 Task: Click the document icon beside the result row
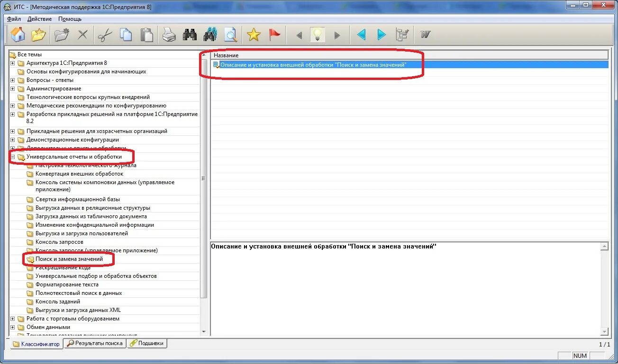[x=216, y=64]
